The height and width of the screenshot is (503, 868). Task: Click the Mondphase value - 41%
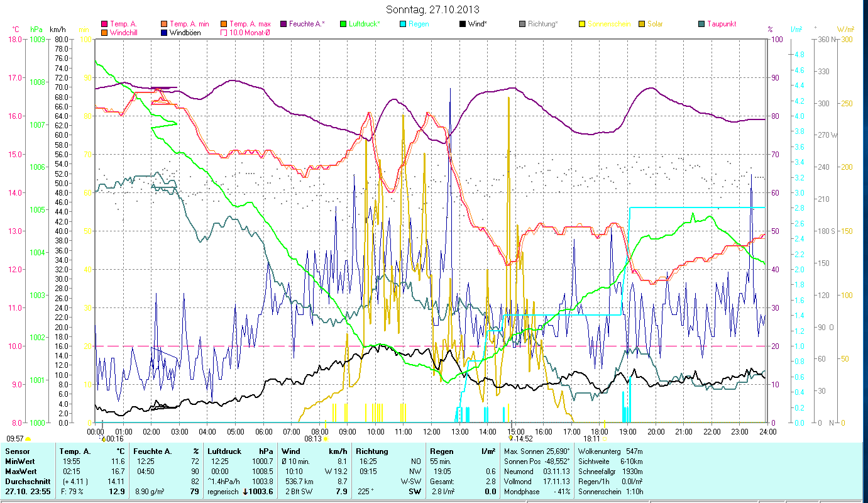click(x=561, y=492)
